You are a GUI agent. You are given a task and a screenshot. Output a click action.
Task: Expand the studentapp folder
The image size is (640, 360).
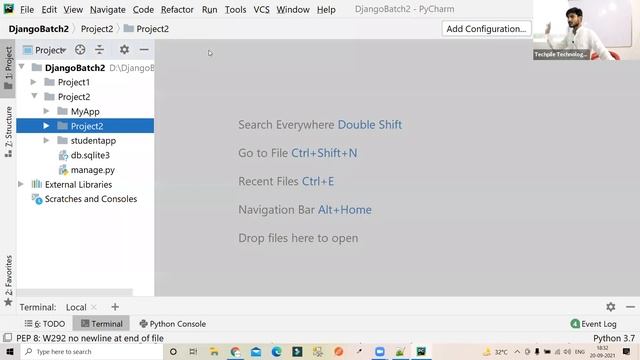[47, 140]
